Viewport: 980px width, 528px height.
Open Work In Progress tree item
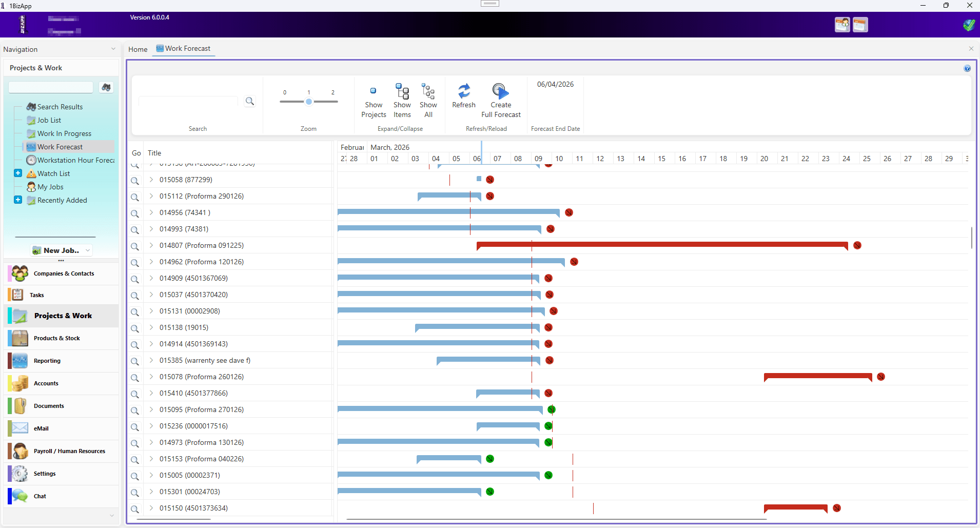coord(64,133)
